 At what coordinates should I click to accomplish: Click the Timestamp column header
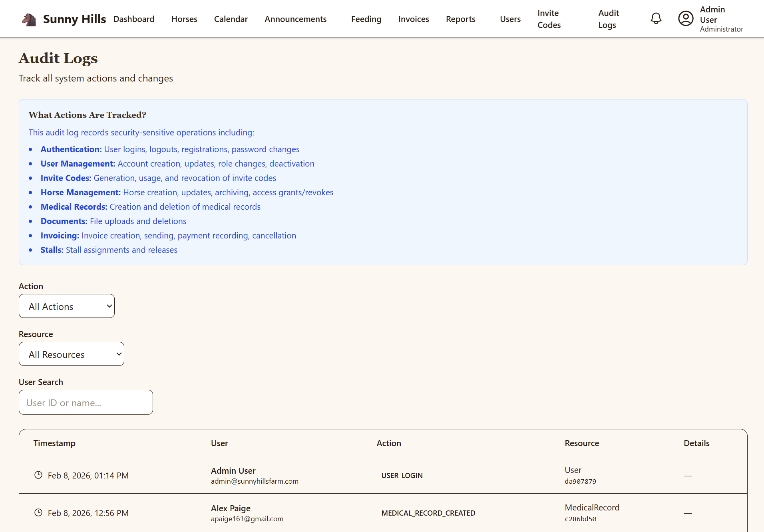54,443
